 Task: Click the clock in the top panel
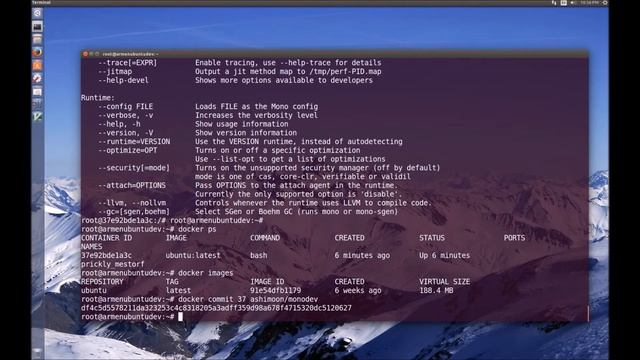coord(590,2)
